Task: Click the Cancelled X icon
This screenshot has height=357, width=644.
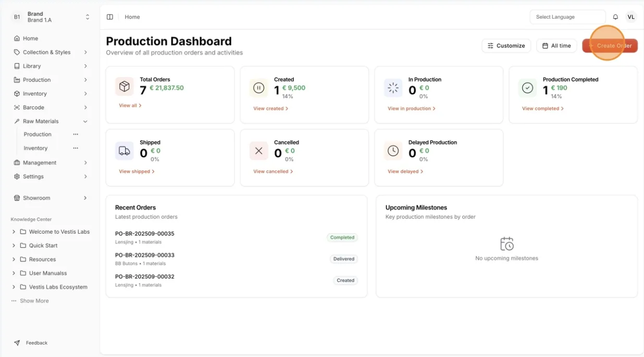Action: click(259, 151)
